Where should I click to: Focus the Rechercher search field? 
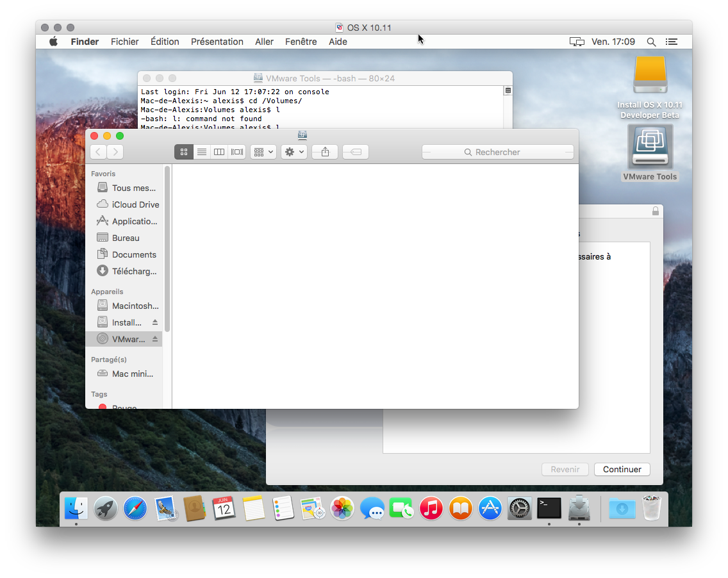coord(498,153)
